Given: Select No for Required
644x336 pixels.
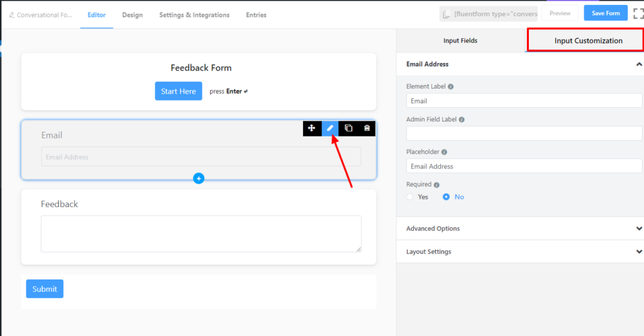Looking at the screenshot, I should [446, 197].
